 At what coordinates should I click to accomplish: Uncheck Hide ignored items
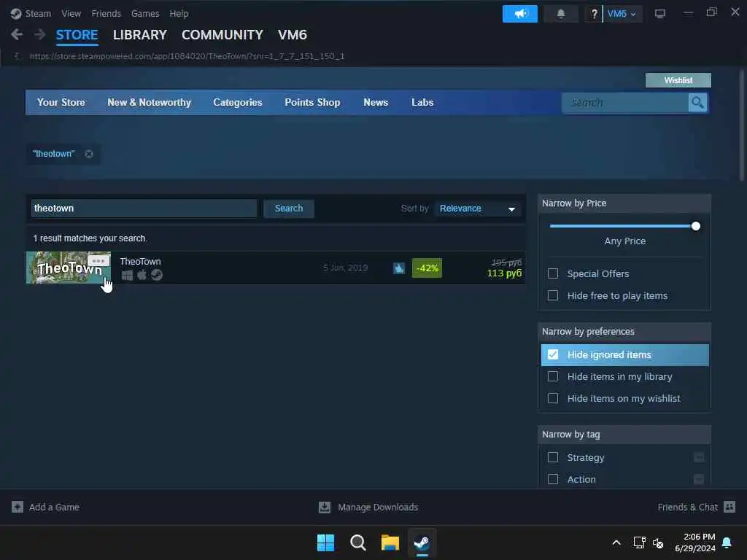coord(553,354)
